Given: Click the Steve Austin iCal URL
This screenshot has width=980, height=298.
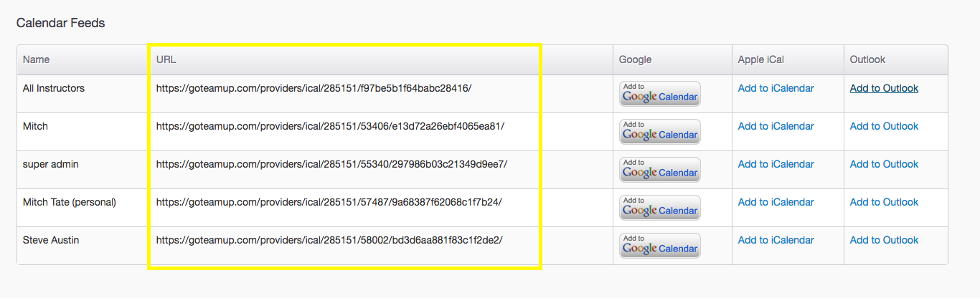Looking at the screenshot, I should tap(329, 240).
